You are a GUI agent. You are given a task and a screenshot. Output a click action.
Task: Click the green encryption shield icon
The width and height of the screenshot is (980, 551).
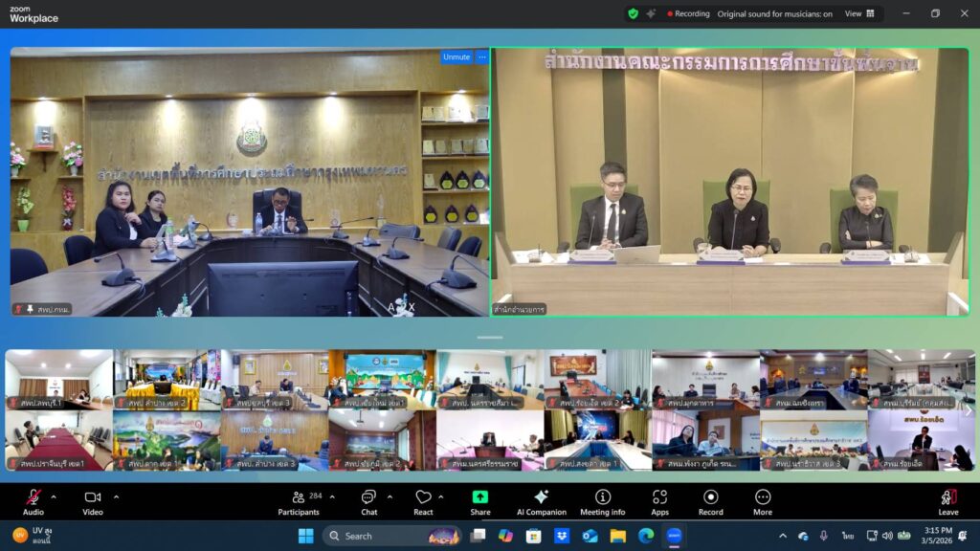(633, 13)
